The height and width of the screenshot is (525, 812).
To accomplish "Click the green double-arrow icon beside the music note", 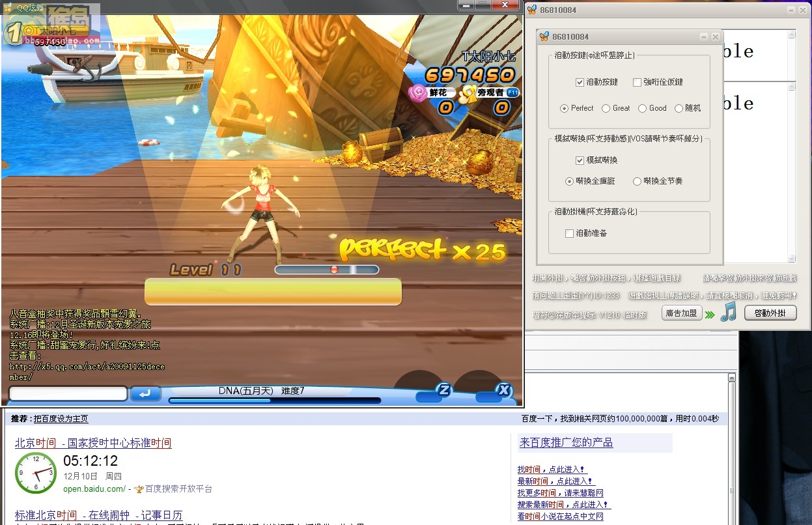I will click(710, 315).
